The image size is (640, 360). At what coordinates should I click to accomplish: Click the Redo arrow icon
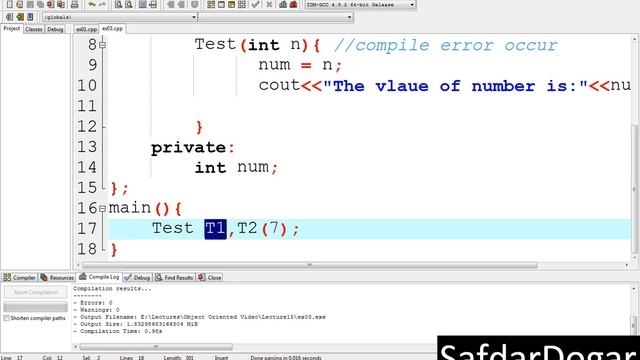(102, 4)
